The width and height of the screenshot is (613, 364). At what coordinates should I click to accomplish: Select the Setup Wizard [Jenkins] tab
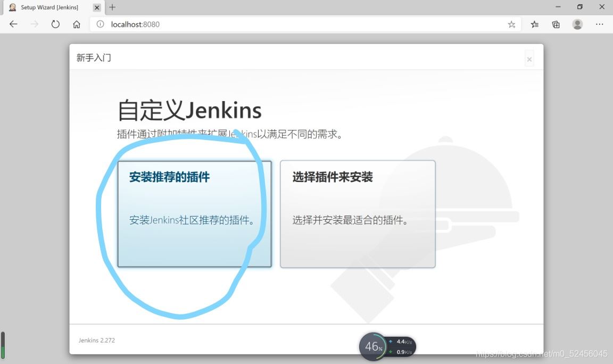coord(53,7)
